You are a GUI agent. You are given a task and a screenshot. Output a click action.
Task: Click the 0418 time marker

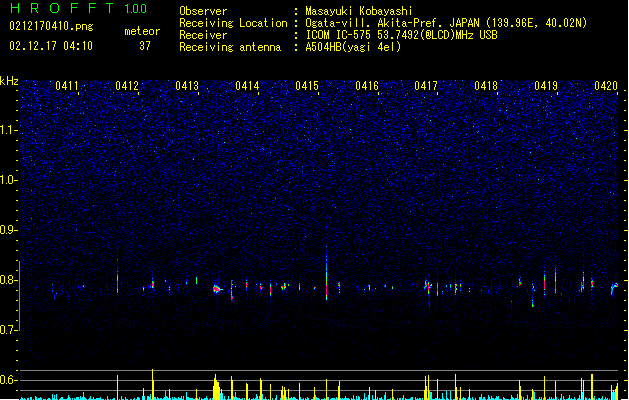pos(486,86)
